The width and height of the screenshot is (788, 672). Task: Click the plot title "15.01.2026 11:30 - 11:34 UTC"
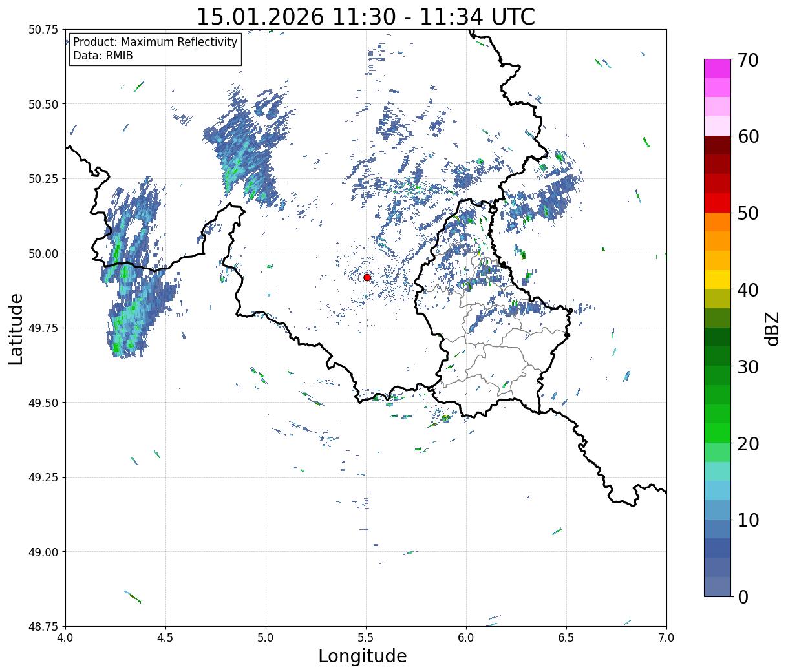pyautogui.click(x=365, y=16)
